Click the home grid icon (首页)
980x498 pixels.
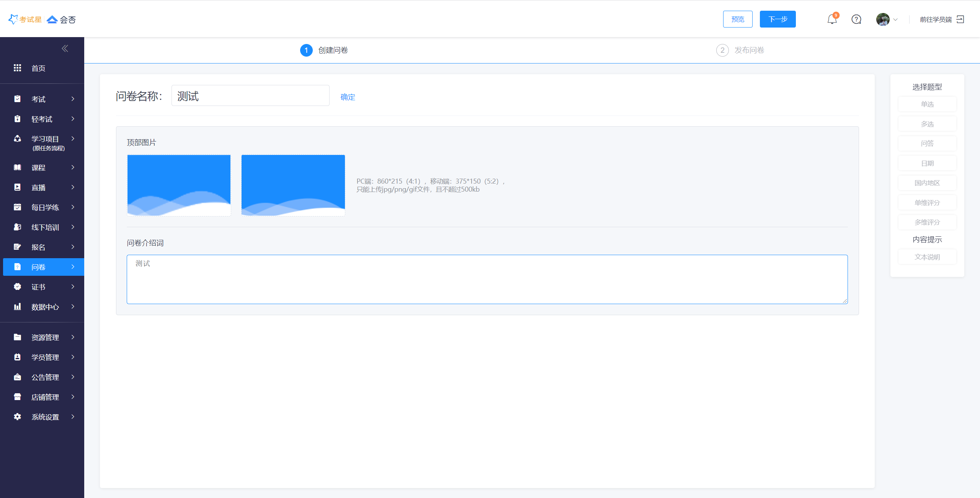pyautogui.click(x=17, y=68)
